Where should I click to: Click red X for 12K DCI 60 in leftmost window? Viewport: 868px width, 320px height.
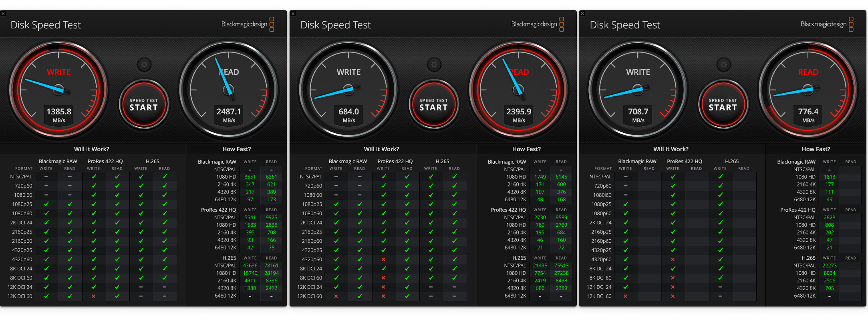tap(93, 296)
